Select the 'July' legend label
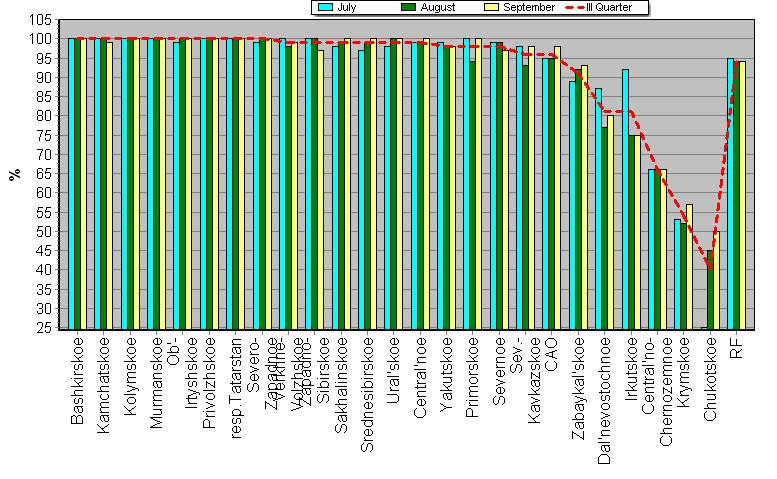The width and height of the screenshot is (777, 479). point(346,7)
